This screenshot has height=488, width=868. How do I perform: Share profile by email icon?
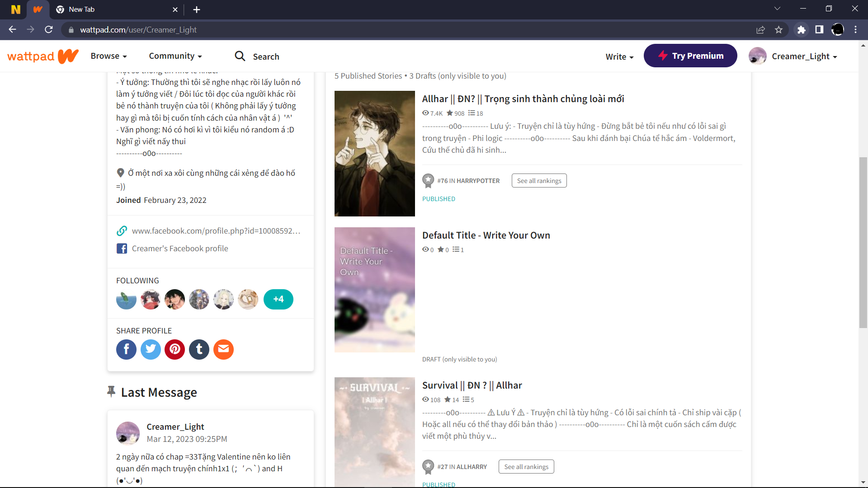[x=223, y=349]
